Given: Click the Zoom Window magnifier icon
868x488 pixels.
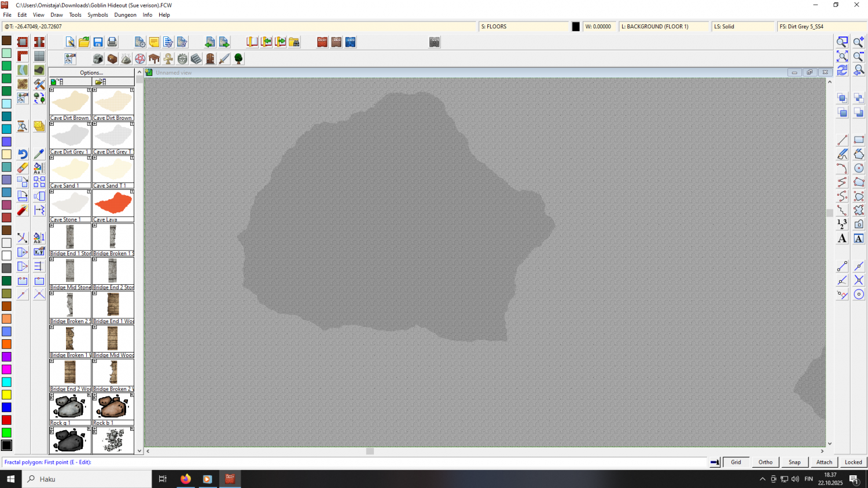Looking at the screenshot, I should click(842, 42).
